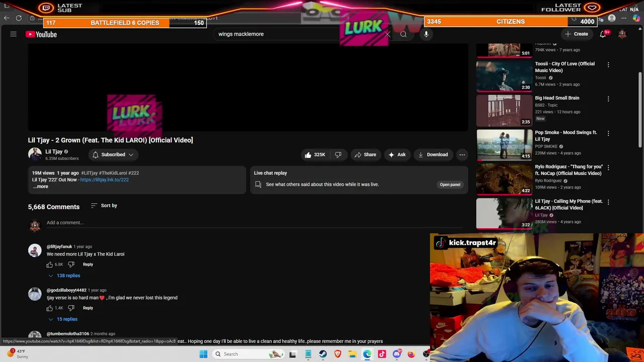Share the Lil Tjay video
Image resolution: width=644 pixels, height=362 pixels.
coord(365,155)
